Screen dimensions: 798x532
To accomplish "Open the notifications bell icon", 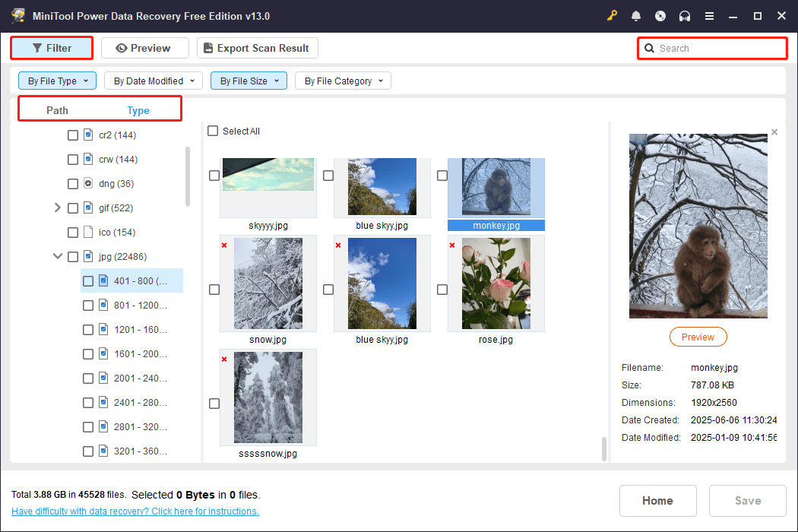I will (x=636, y=16).
